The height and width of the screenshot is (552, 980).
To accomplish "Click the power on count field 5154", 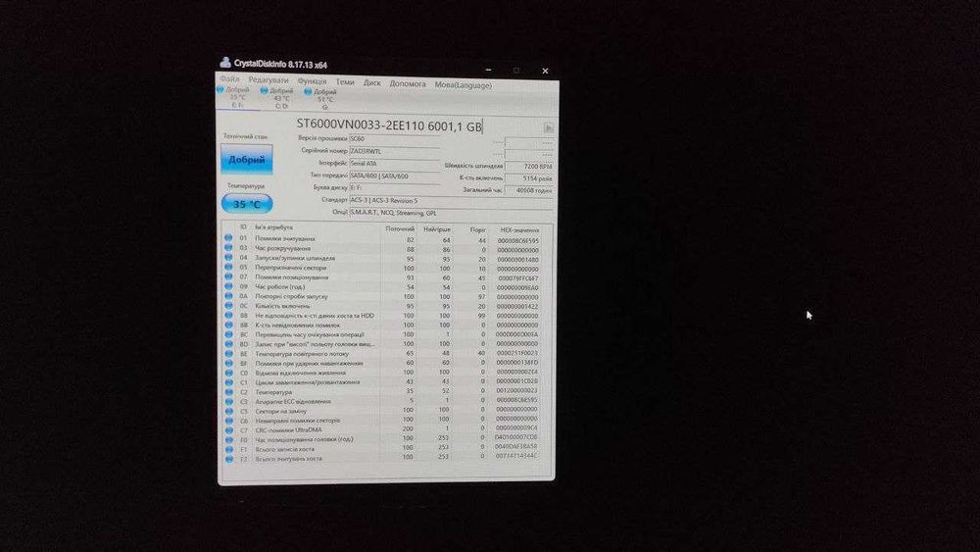I will (529, 178).
